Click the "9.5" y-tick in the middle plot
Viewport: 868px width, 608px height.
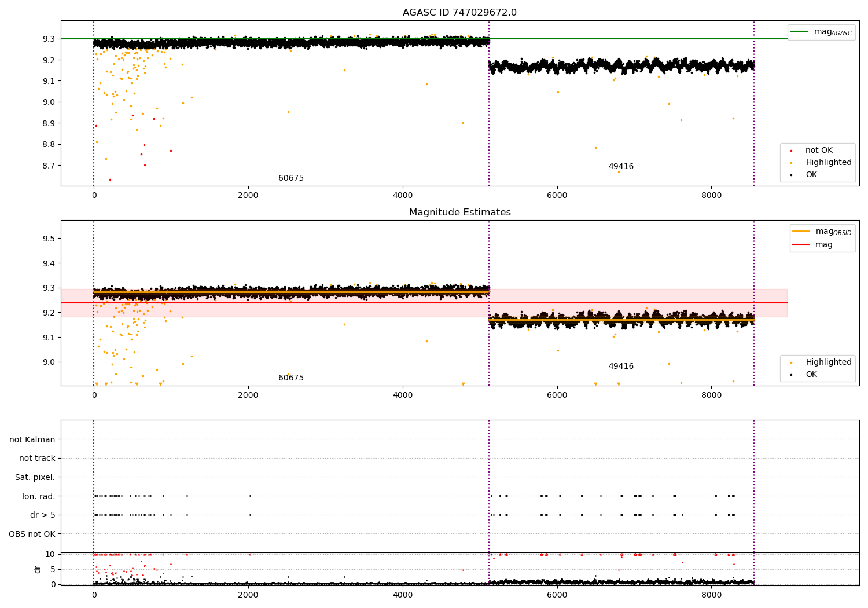coord(49,239)
